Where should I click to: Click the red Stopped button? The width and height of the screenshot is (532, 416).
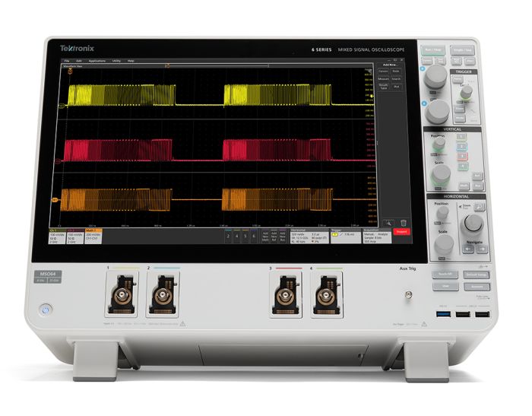(x=401, y=232)
